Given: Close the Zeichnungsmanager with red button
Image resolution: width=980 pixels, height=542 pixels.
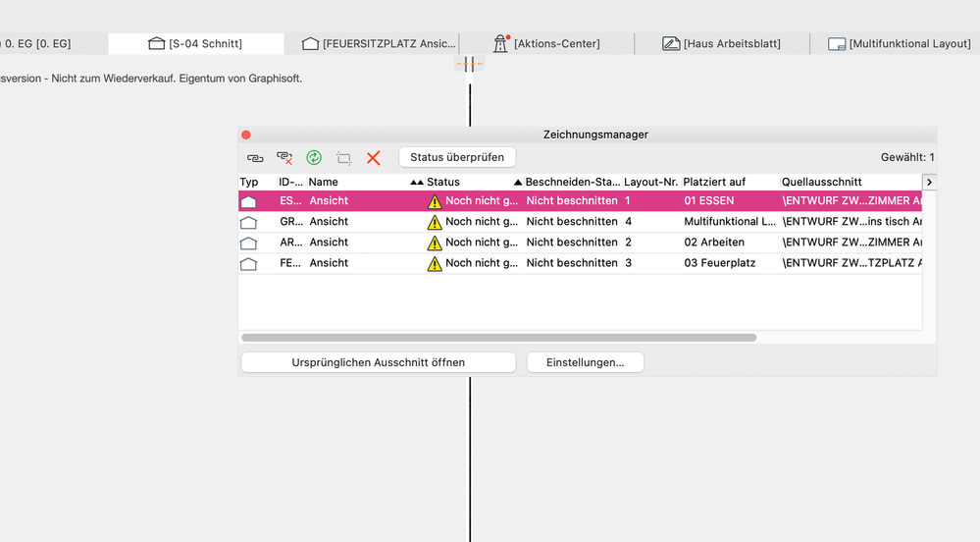Looking at the screenshot, I should pyautogui.click(x=246, y=135).
